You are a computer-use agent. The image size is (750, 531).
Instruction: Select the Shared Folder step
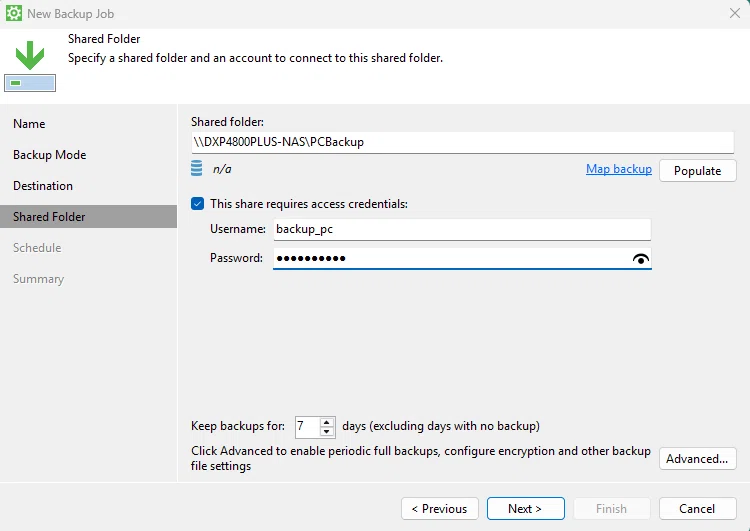pos(88,217)
